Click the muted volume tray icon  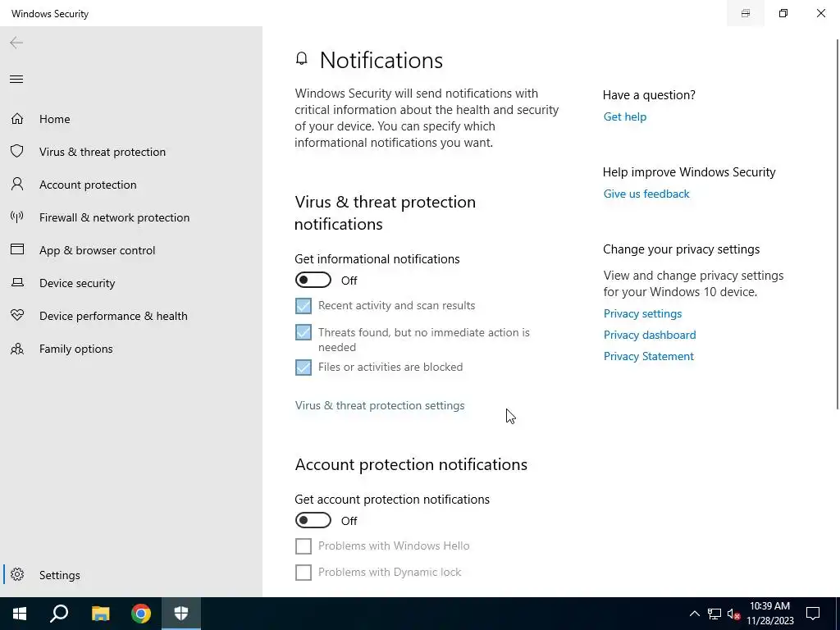pyautogui.click(x=733, y=614)
